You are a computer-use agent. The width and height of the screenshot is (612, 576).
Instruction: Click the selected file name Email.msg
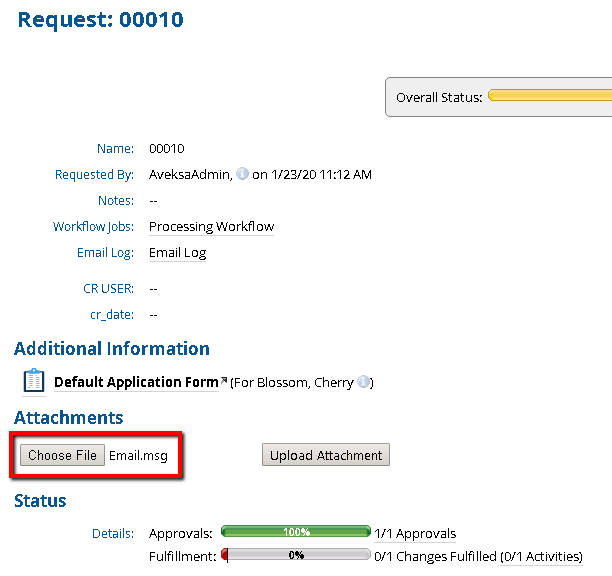(x=138, y=455)
